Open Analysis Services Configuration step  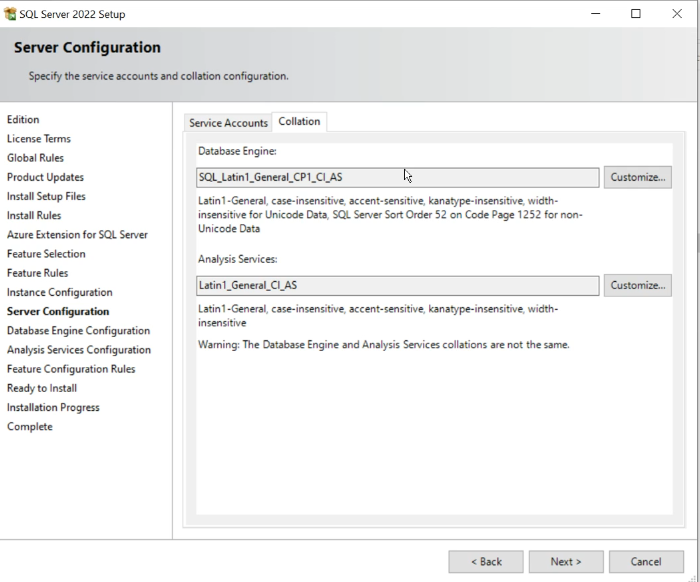click(x=79, y=350)
